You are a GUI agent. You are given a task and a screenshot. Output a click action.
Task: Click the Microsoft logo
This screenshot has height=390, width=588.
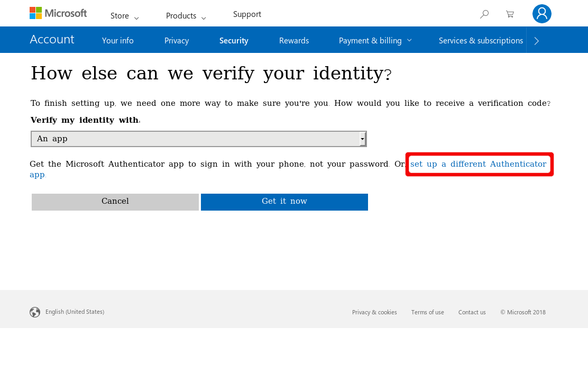pyautogui.click(x=58, y=13)
